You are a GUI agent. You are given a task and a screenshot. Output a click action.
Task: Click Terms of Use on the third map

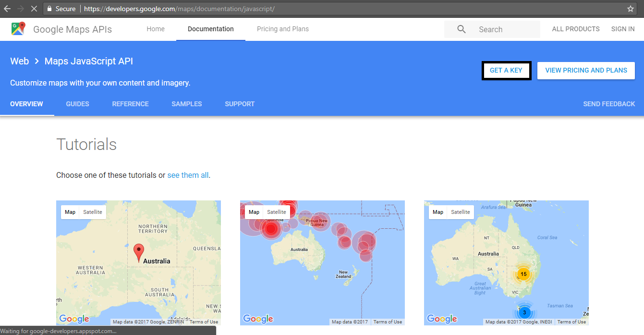[572, 322]
